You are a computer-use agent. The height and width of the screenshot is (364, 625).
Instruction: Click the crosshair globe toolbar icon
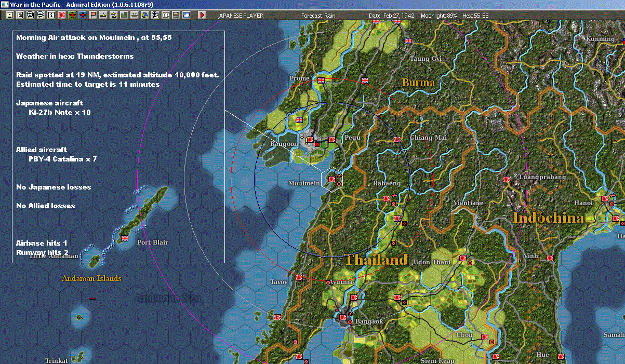(x=155, y=15)
